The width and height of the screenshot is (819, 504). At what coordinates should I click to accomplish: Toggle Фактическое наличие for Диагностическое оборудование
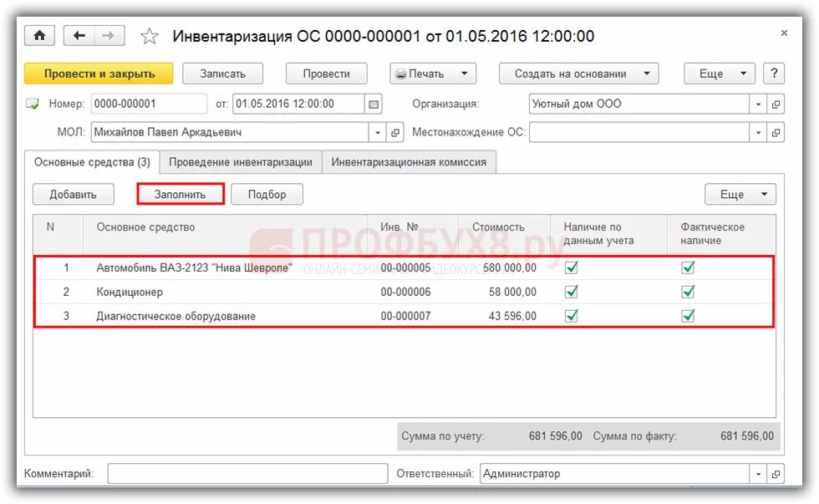point(688,315)
